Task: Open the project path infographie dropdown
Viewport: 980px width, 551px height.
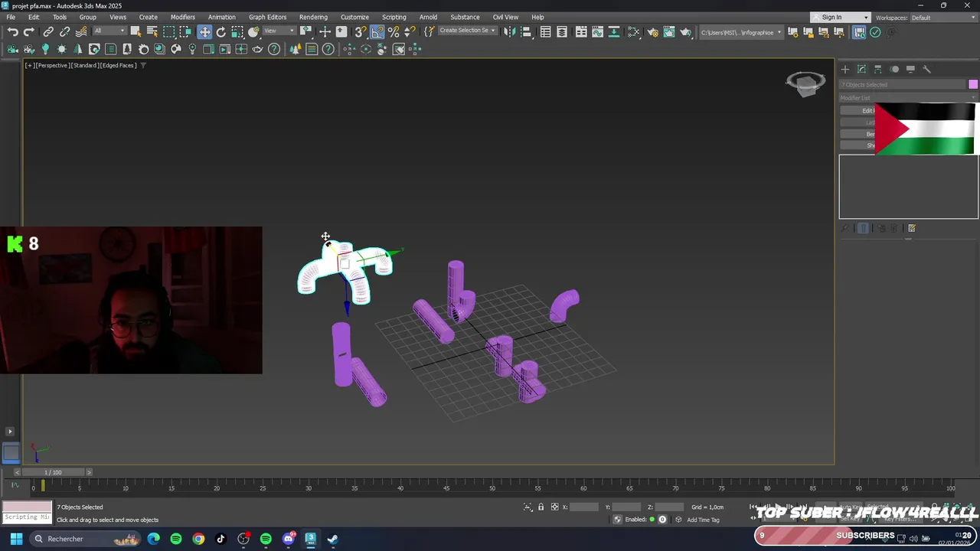Action: coord(741,32)
